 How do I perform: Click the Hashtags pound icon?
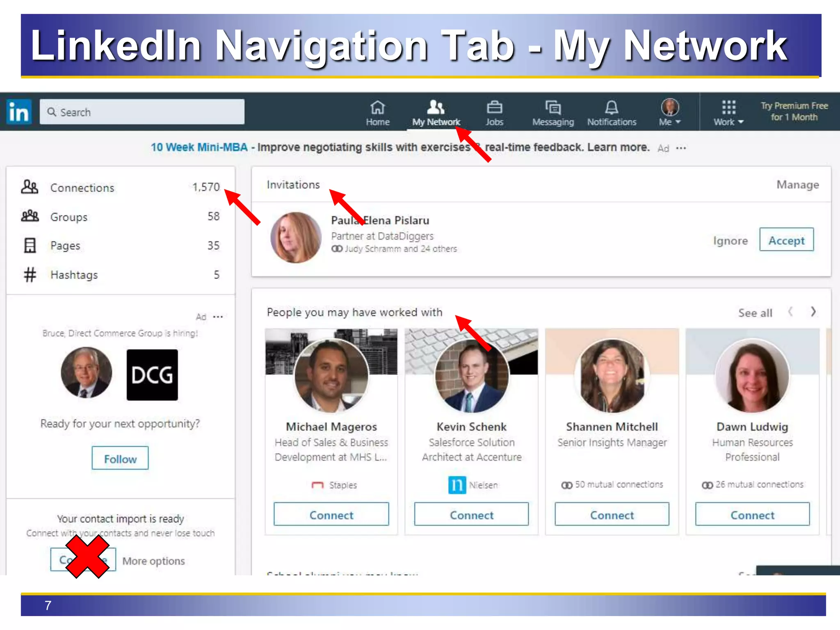30,275
